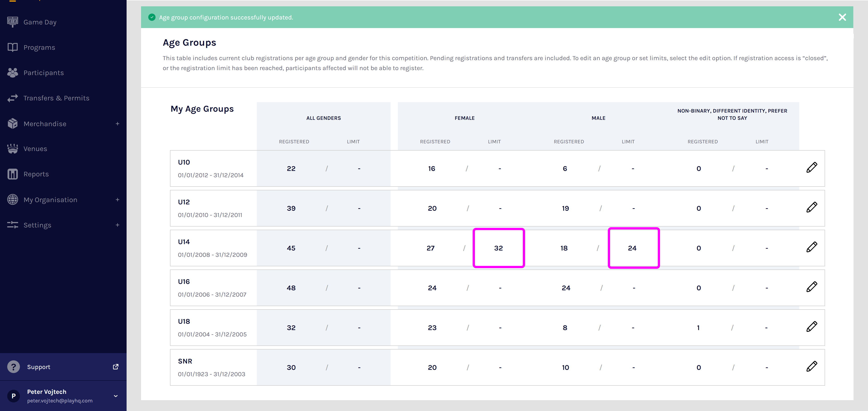868x411 pixels.
Task: Navigate to Transfers & Permits
Action: pyautogui.click(x=56, y=98)
